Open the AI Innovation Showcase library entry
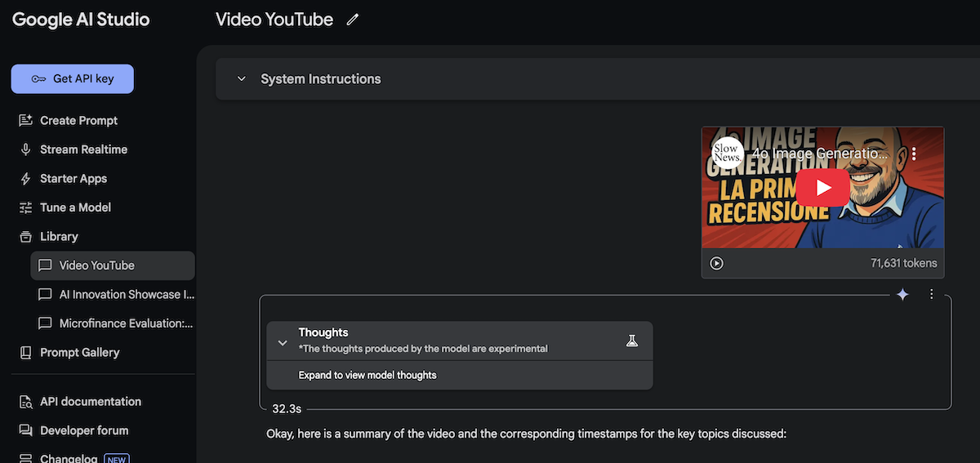This screenshot has width=980, height=463. click(113, 295)
